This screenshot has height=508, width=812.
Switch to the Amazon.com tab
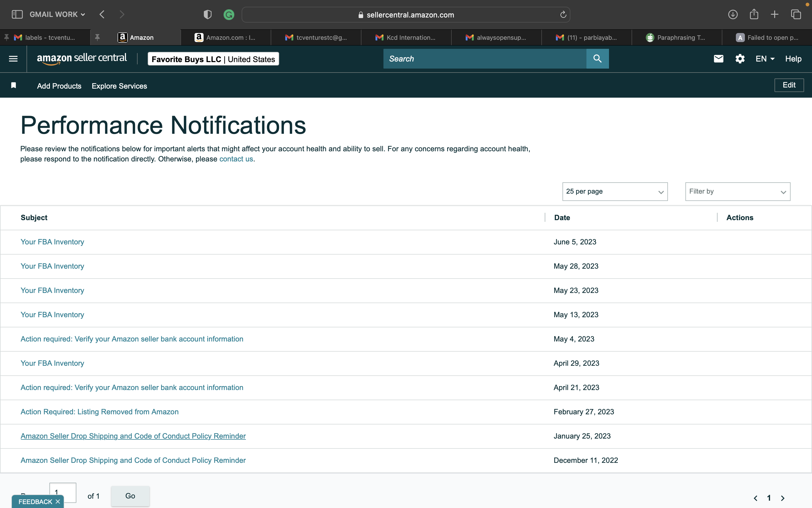(x=226, y=38)
